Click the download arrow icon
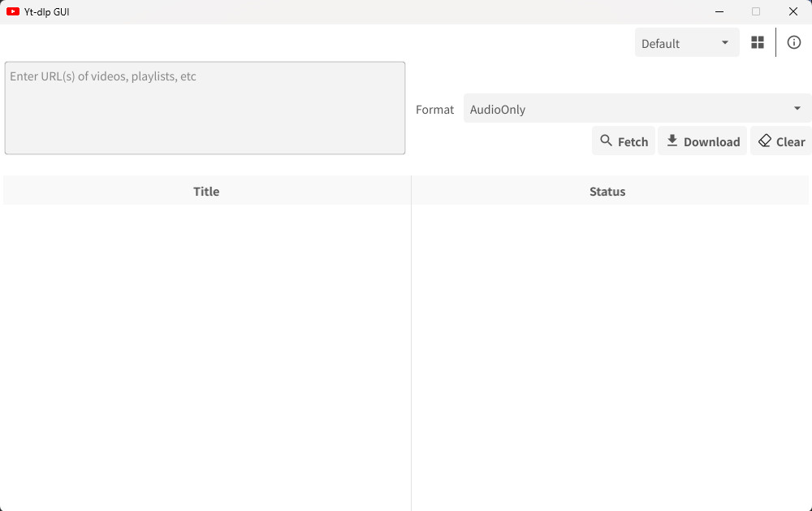 pos(672,141)
